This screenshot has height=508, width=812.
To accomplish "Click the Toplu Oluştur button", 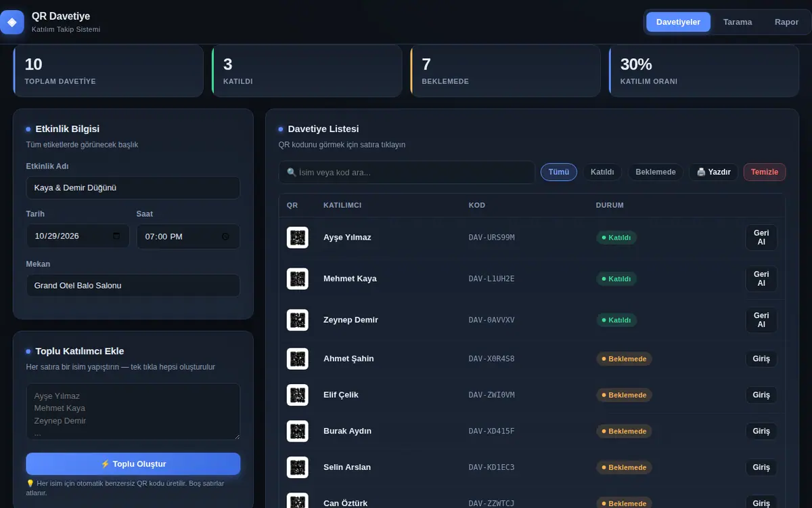I will click(x=133, y=464).
